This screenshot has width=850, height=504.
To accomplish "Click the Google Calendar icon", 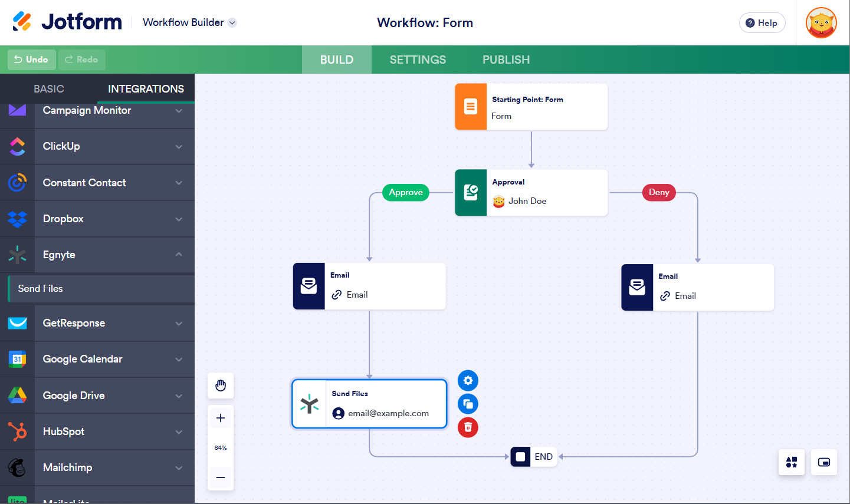I will (x=17, y=359).
